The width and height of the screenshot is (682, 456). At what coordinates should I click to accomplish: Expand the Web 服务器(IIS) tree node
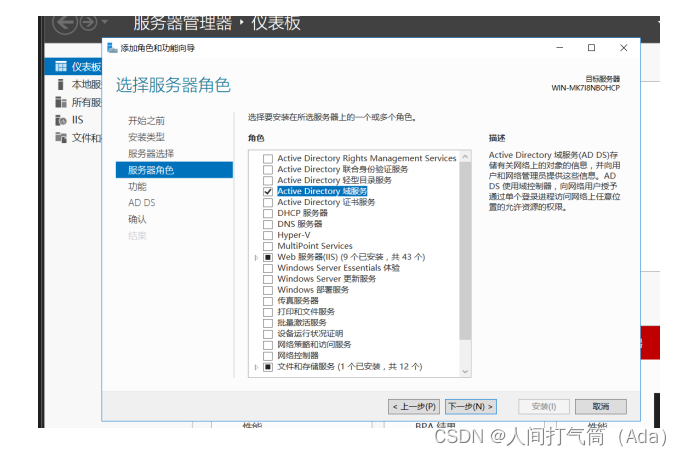[256, 258]
